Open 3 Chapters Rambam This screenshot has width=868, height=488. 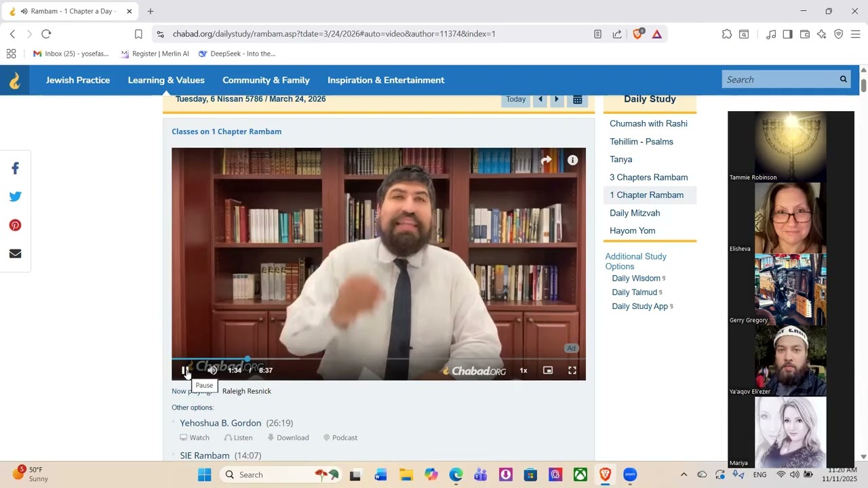coord(648,178)
